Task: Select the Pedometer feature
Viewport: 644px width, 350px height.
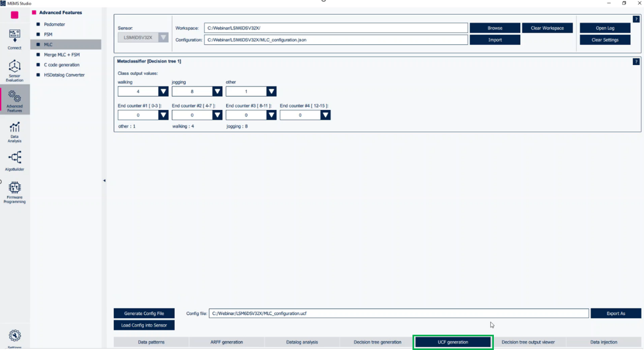Action: pos(54,24)
